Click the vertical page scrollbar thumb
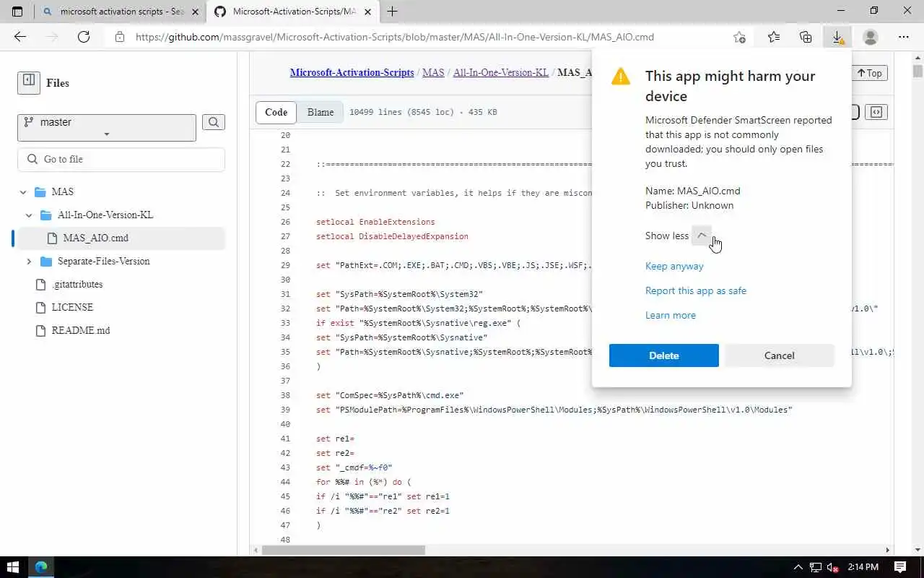Viewport: 924px width, 578px height. [918, 71]
